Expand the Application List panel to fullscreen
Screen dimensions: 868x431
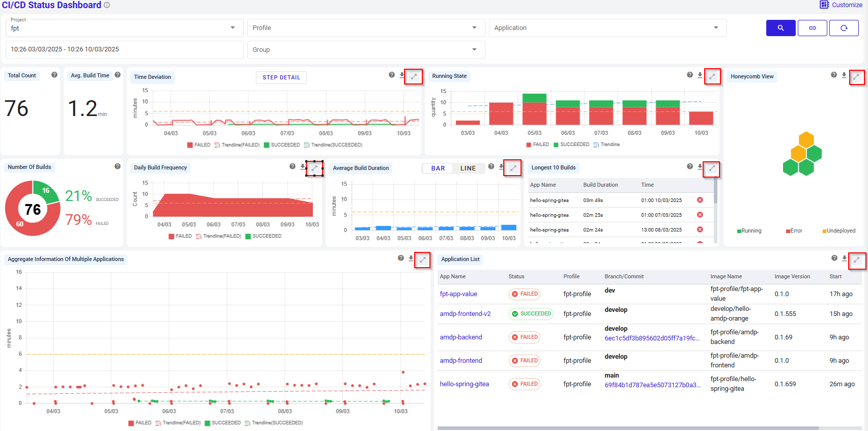click(857, 261)
